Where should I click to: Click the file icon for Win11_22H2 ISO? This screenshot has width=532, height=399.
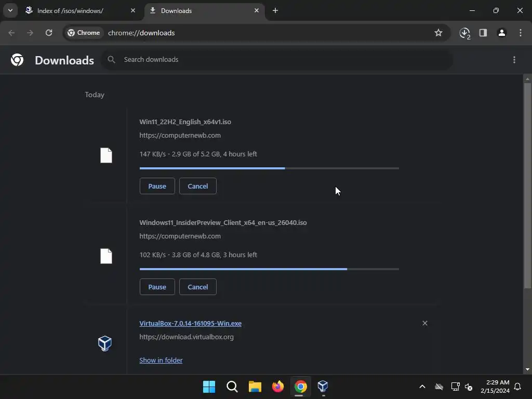click(106, 155)
